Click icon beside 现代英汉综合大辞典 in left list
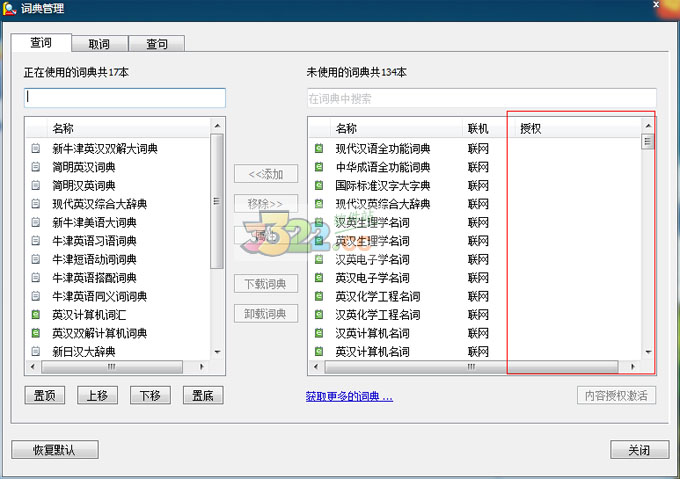 [36, 204]
